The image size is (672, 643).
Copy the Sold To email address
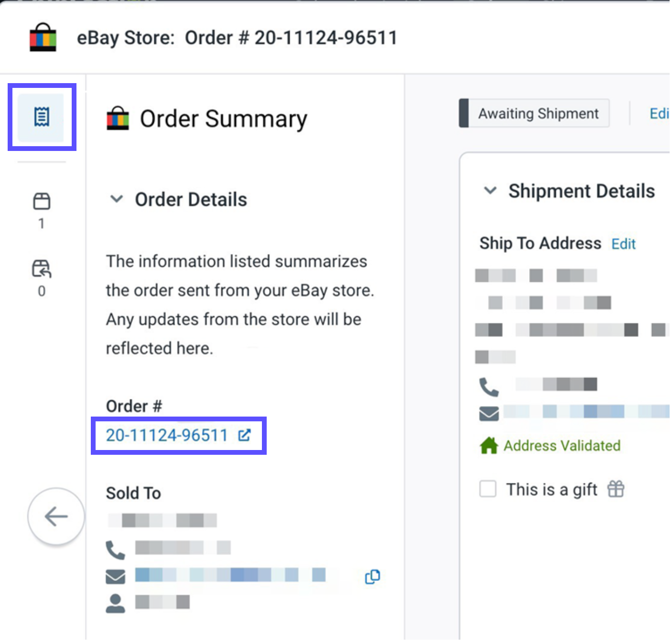tap(372, 577)
